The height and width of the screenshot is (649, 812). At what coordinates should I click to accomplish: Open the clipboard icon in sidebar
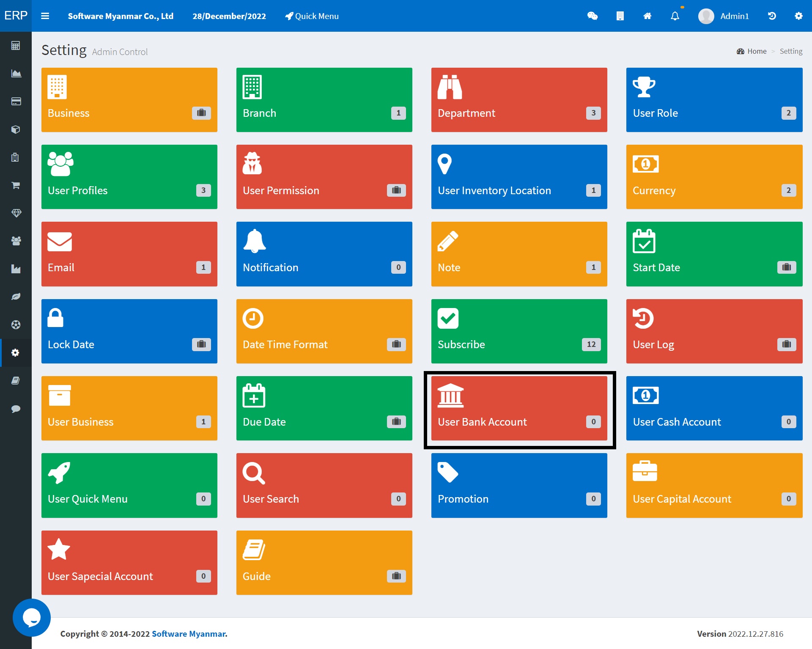16,157
